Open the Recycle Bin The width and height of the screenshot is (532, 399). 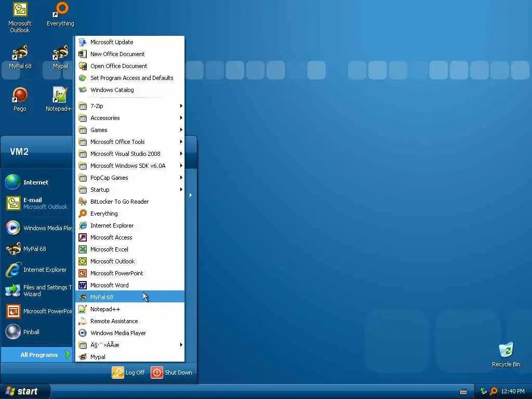(506, 355)
